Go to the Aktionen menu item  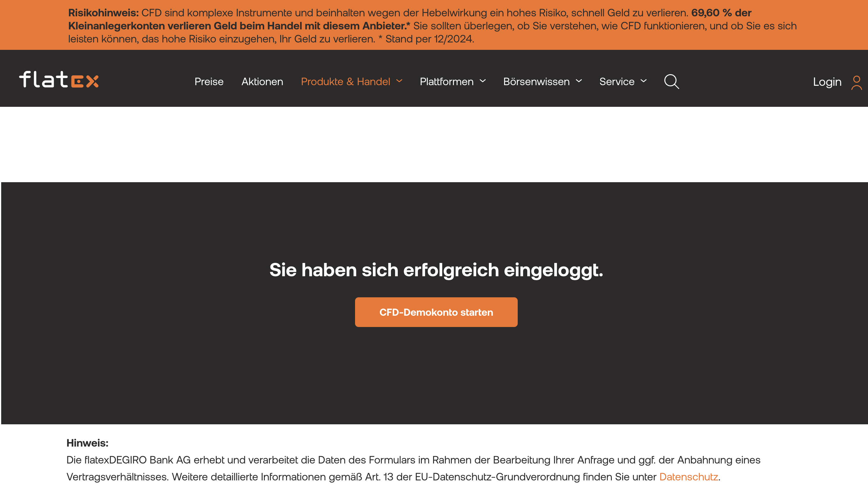(262, 82)
